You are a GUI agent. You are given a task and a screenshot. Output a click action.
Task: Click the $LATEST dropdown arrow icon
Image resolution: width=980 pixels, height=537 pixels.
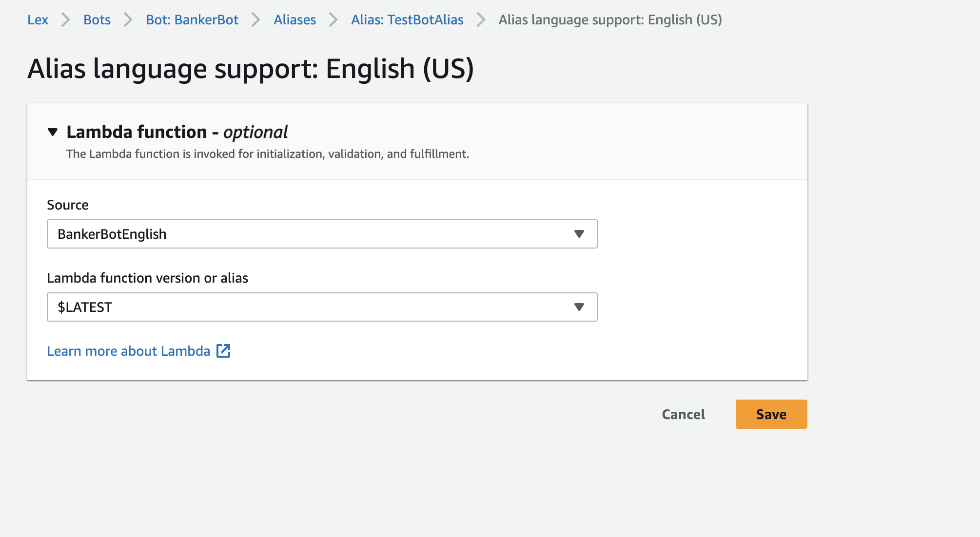click(579, 307)
